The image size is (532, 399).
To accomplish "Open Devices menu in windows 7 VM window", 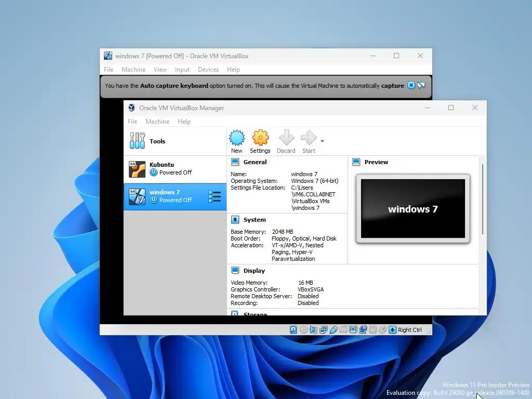I will pyautogui.click(x=208, y=70).
